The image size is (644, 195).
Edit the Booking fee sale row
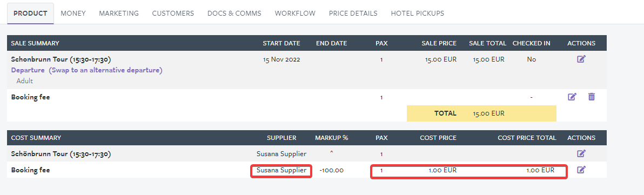click(572, 97)
